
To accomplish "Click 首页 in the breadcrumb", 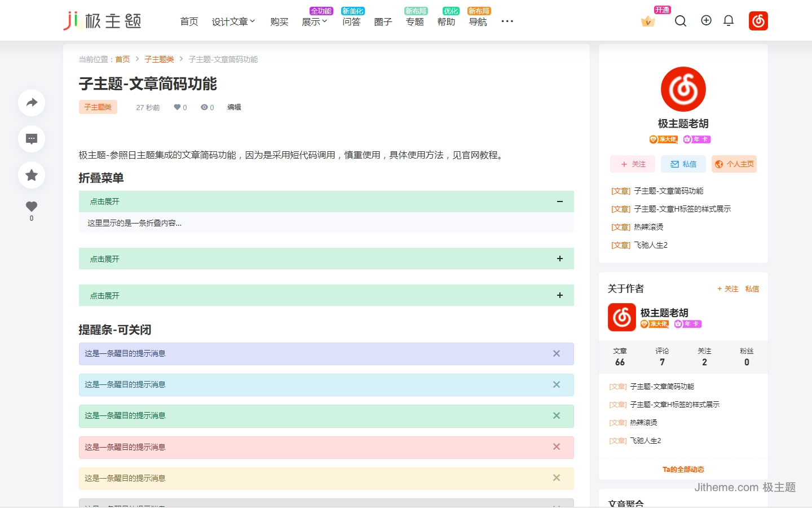I will (122, 59).
